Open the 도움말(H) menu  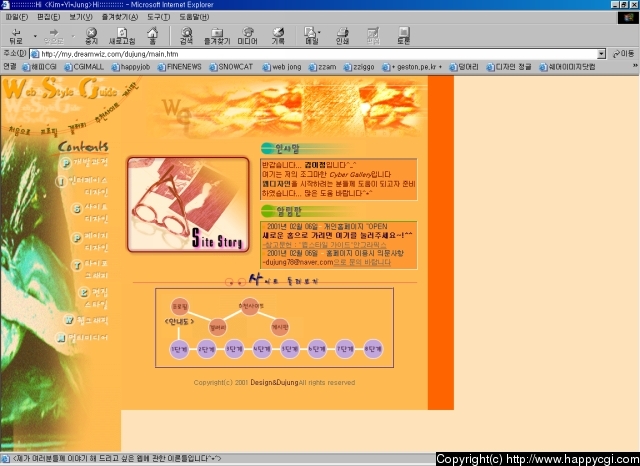194,17
